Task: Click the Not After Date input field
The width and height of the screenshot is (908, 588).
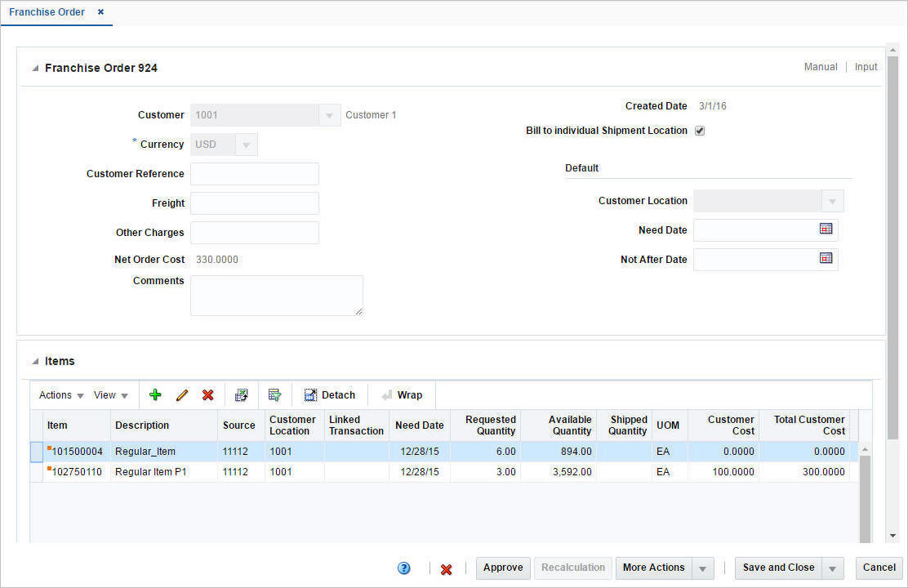Action: 755,260
